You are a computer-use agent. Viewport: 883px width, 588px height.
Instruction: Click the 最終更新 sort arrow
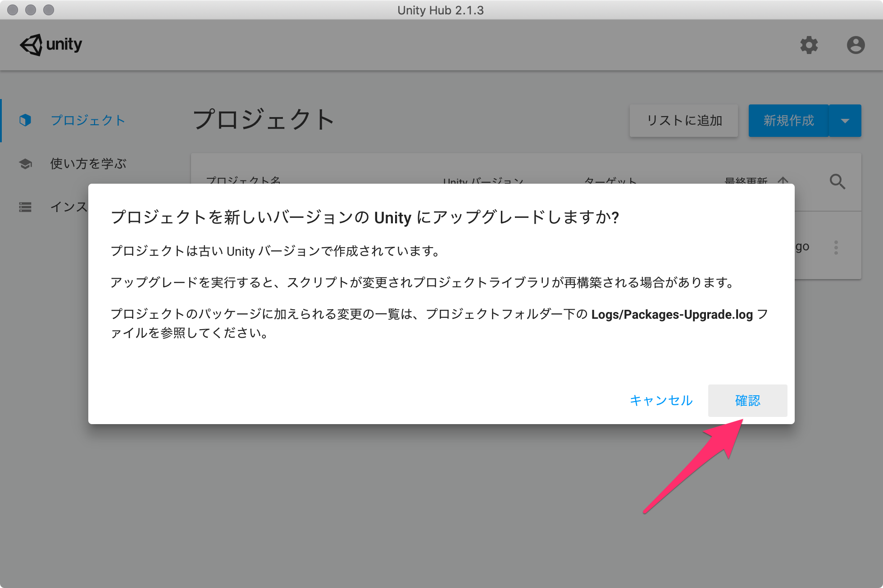pyautogui.click(x=783, y=181)
